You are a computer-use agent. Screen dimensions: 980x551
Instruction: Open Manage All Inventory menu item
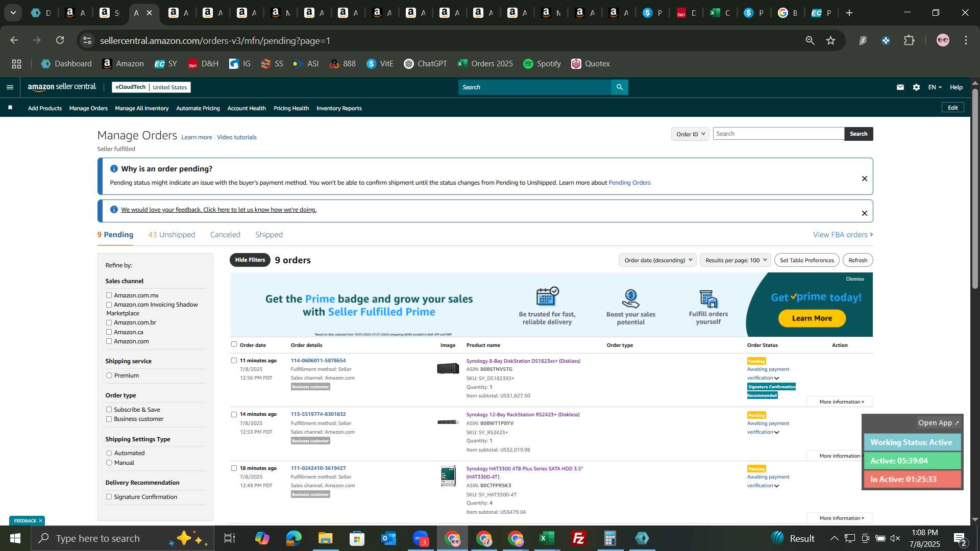point(142,108)
